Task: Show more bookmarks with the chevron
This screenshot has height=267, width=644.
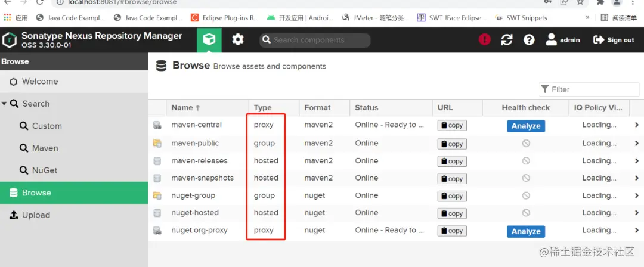Action: pyautogui.click(x=588, y=18)
